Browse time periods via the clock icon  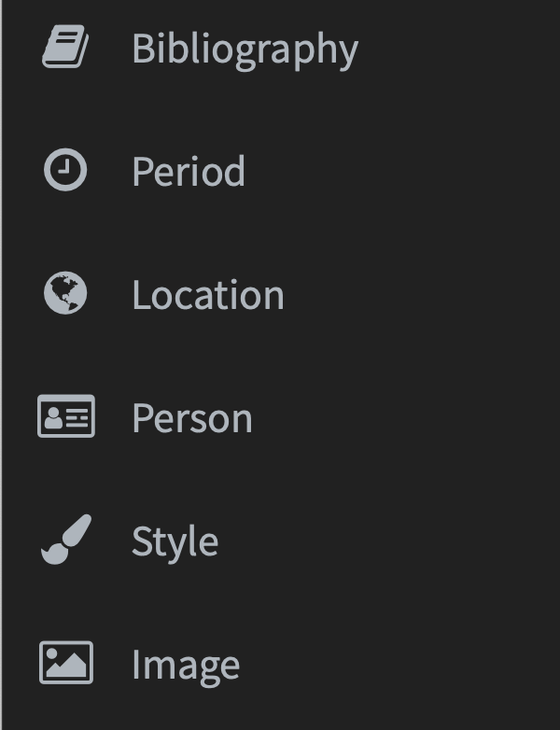(x=65, y=172)
